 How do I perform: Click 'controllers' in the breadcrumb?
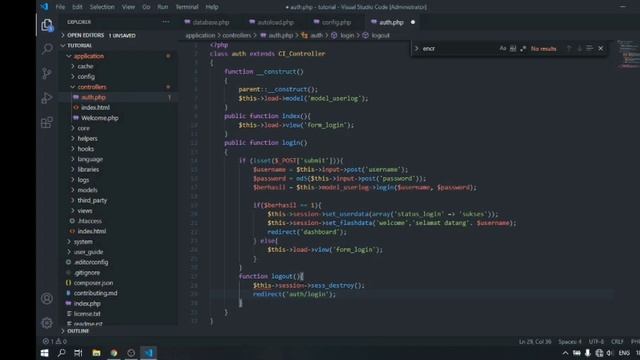[237, 36]
